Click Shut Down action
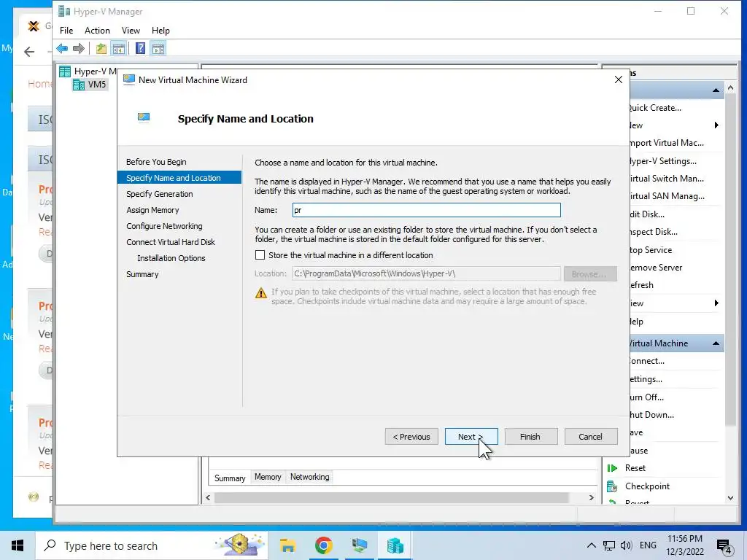747x560 pixels. (x=651, y=415)
